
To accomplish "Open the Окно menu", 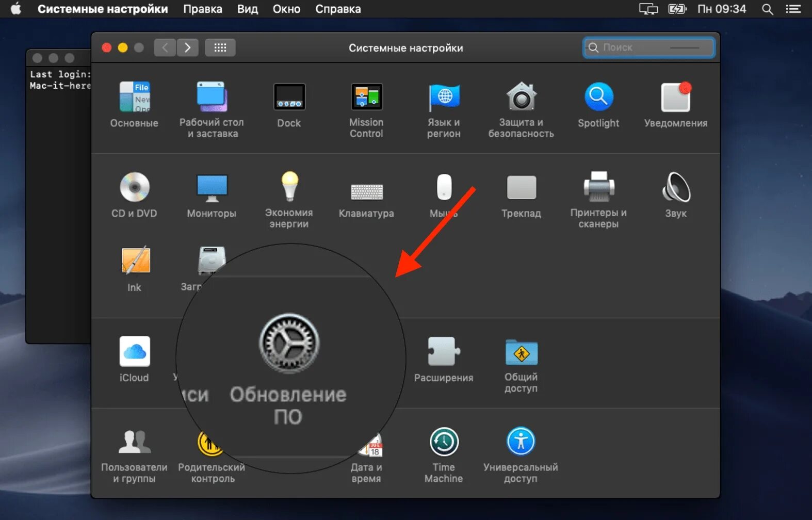I will coord(286,9).
